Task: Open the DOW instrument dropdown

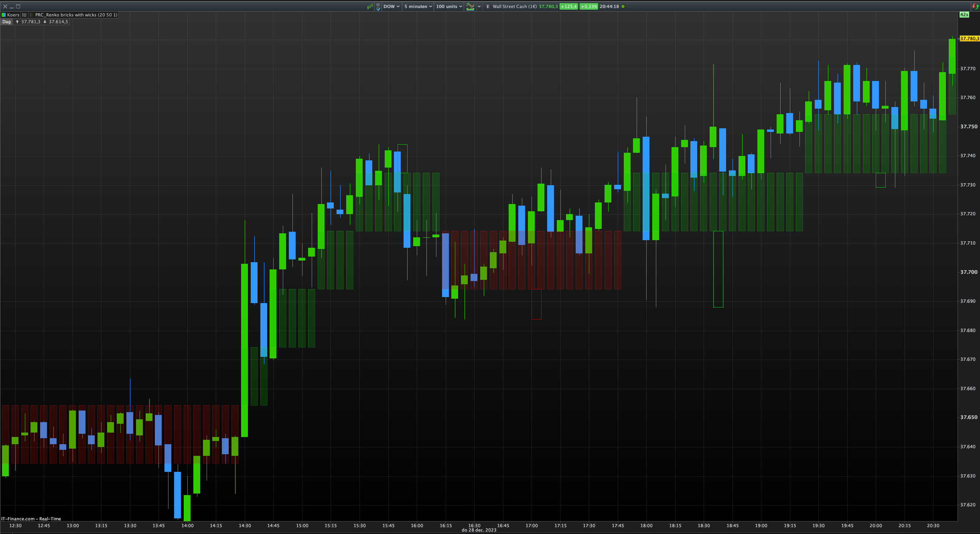Action: 391,6
